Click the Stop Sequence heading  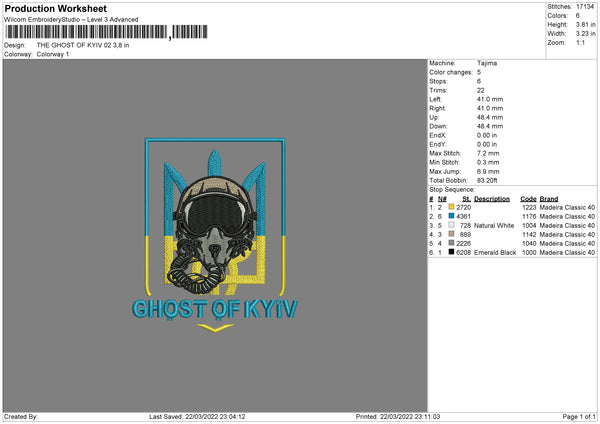[x=452, y=190]
